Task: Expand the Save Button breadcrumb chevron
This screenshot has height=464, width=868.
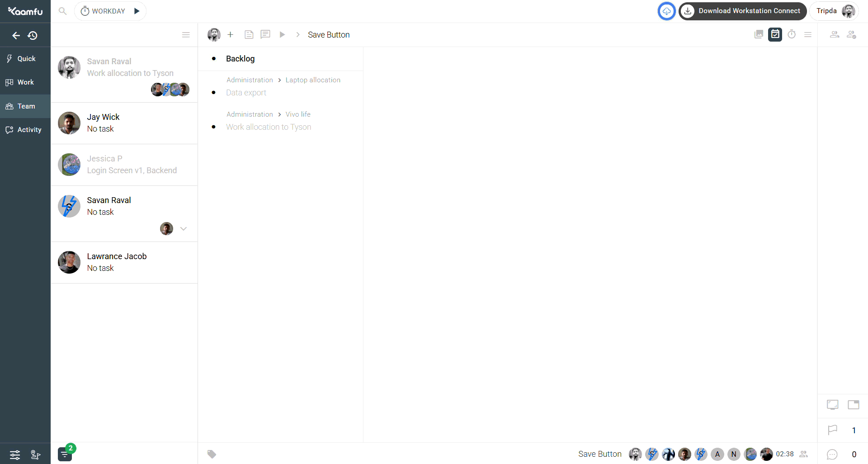Action: click(298, 35)
